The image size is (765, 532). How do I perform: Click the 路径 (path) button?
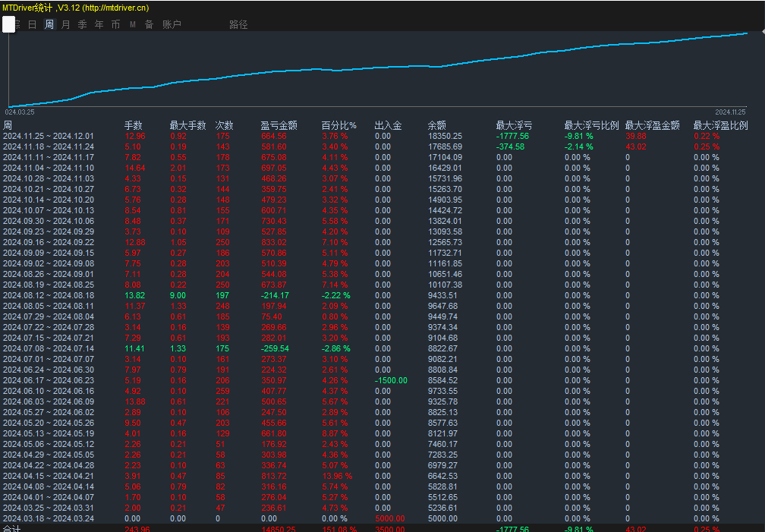[x=238, y=24]
